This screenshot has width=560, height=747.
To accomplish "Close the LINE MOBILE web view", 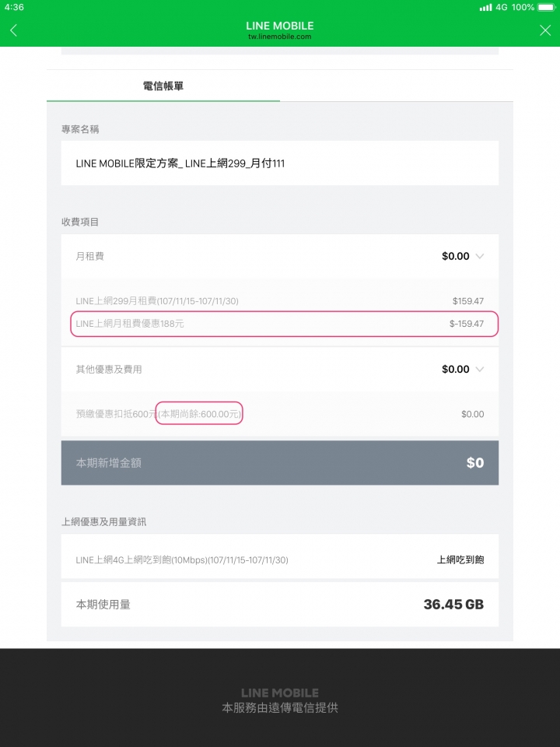I will 545,30.
